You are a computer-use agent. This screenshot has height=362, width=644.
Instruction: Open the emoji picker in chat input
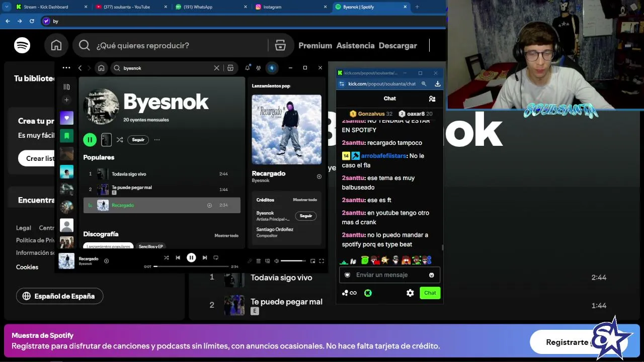[x=431, y=275]
